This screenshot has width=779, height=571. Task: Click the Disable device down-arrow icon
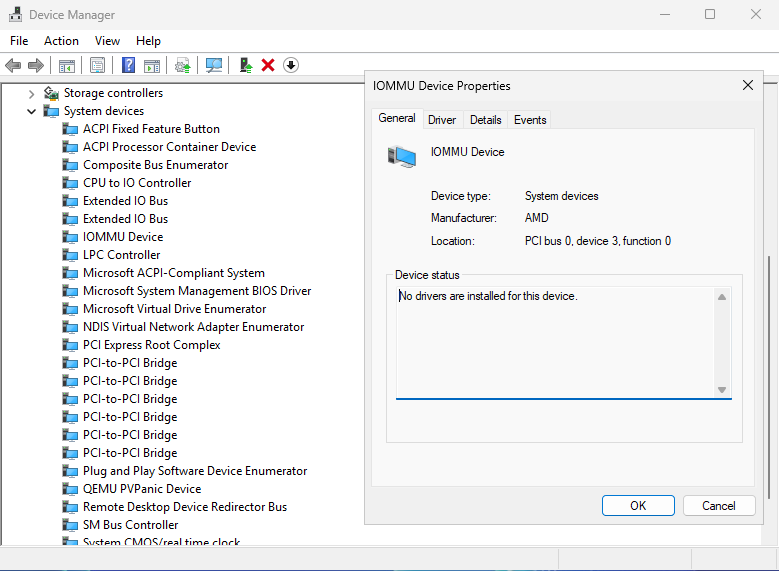pos(291,65)
